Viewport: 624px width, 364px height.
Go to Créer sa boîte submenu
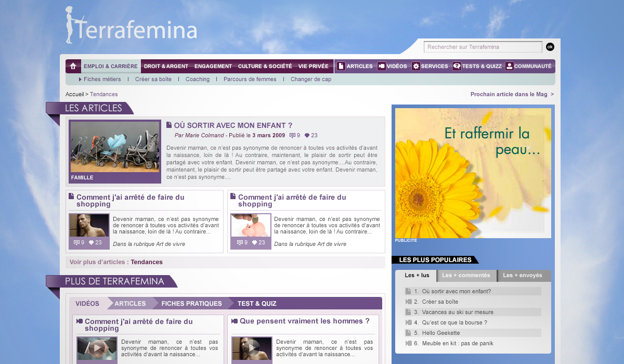[x=153, y=79]
